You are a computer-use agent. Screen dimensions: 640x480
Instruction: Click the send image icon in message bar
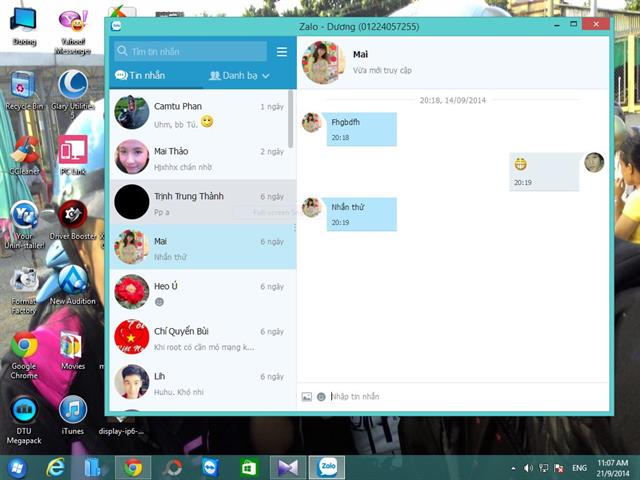307,396
